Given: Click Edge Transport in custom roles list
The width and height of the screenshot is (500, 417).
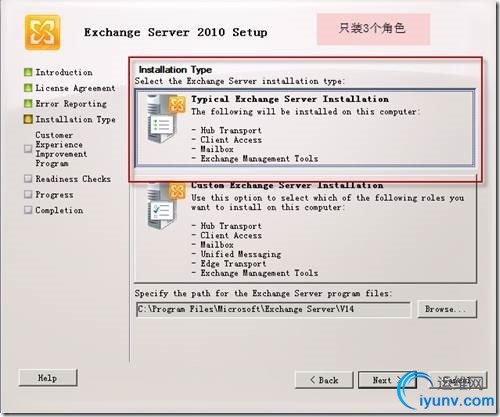Looking at the screenshot, I should (233, 264).
